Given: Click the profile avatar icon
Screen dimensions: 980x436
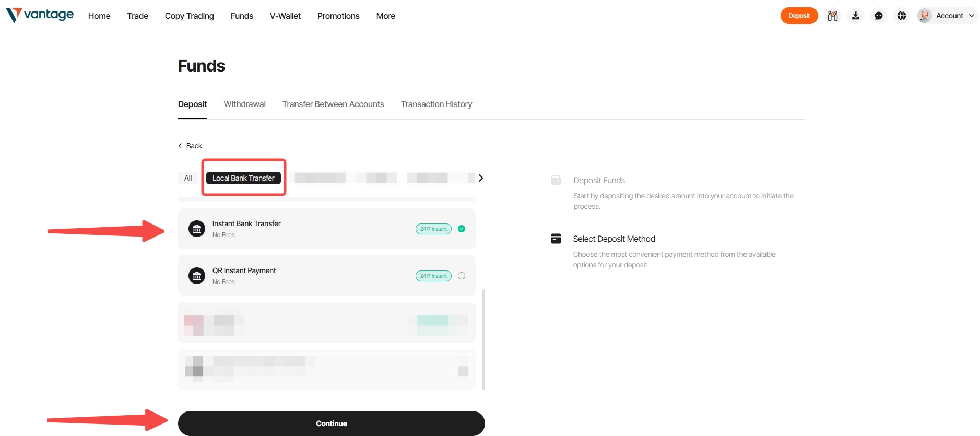Looking at the screenshot, I should (925, 16).
